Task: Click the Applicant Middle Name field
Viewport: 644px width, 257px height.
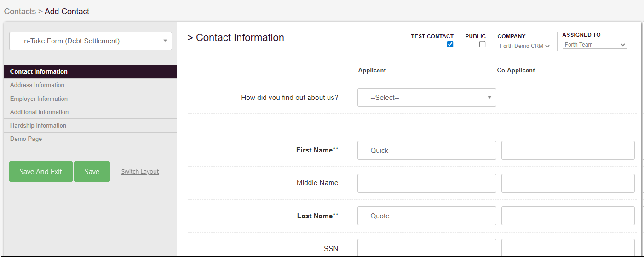Action: pyautogui.click(x=427, y=183)
